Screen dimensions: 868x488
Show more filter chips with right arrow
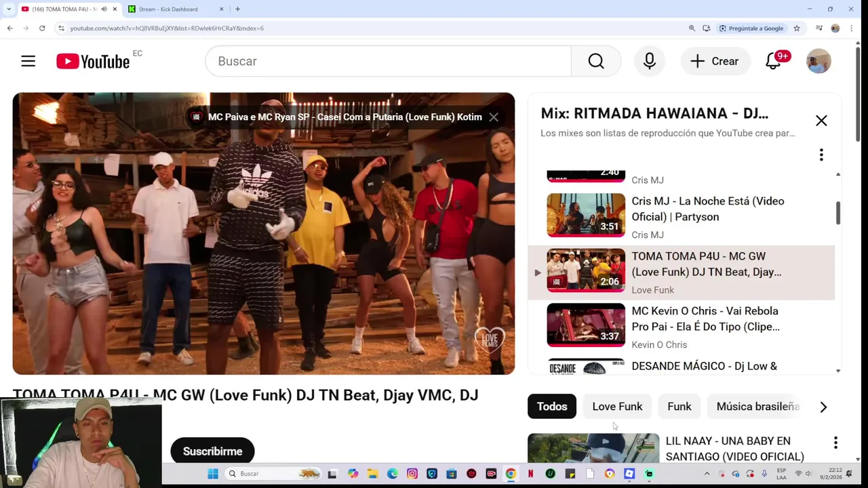[x=823, y=407]
